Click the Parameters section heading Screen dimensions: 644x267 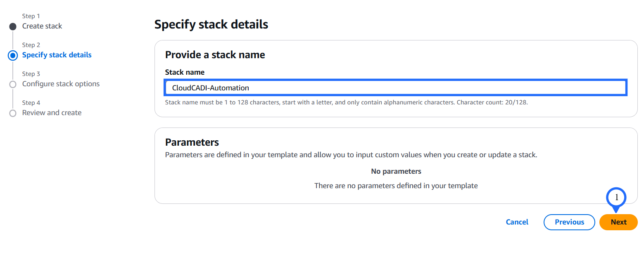point(192,142)
